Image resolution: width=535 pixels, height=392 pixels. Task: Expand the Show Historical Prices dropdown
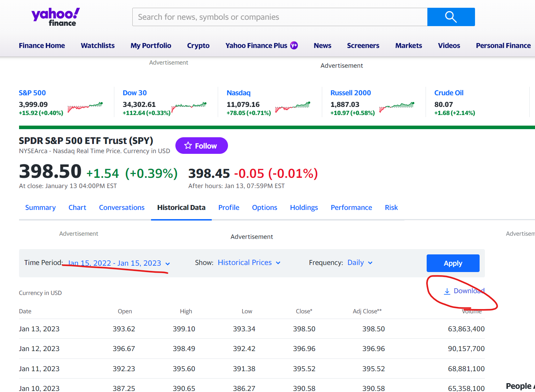coord(249,263)
